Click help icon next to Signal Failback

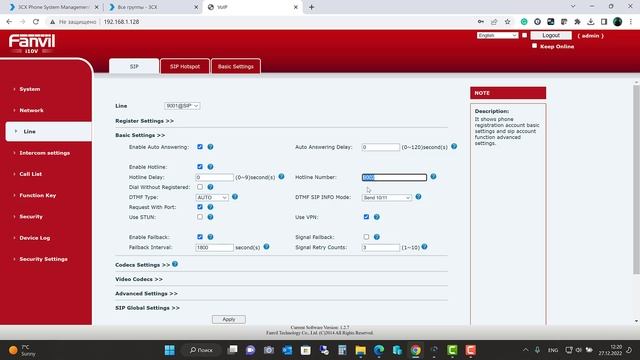(x=376, y=237)
